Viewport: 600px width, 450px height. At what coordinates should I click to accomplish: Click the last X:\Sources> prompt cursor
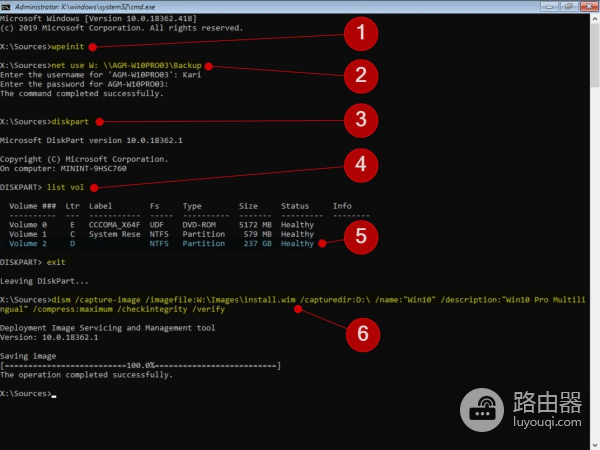pyautogui.click(x=55, y=394)
